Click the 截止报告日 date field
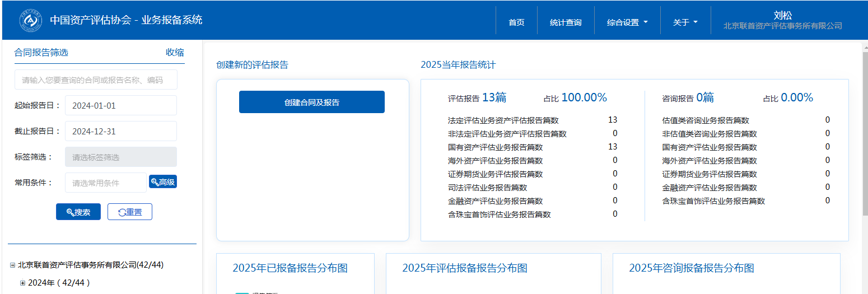 tap(120, 131)
